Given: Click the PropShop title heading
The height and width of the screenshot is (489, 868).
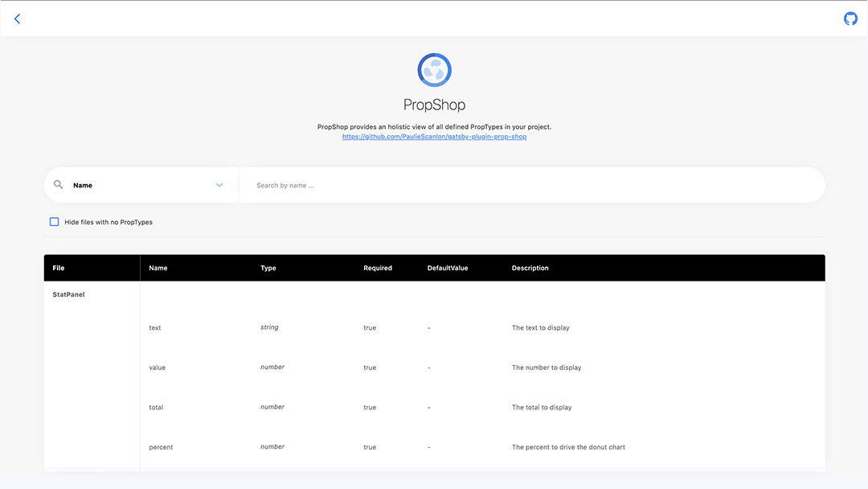Looking at the screenshot, I should (x=434, y=105).
